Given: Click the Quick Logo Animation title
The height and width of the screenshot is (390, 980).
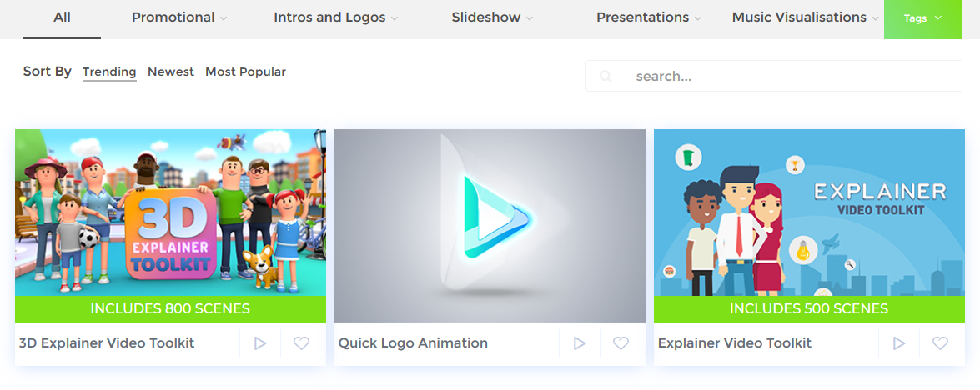Looking at the screenshot, I should tap(413, 343).
